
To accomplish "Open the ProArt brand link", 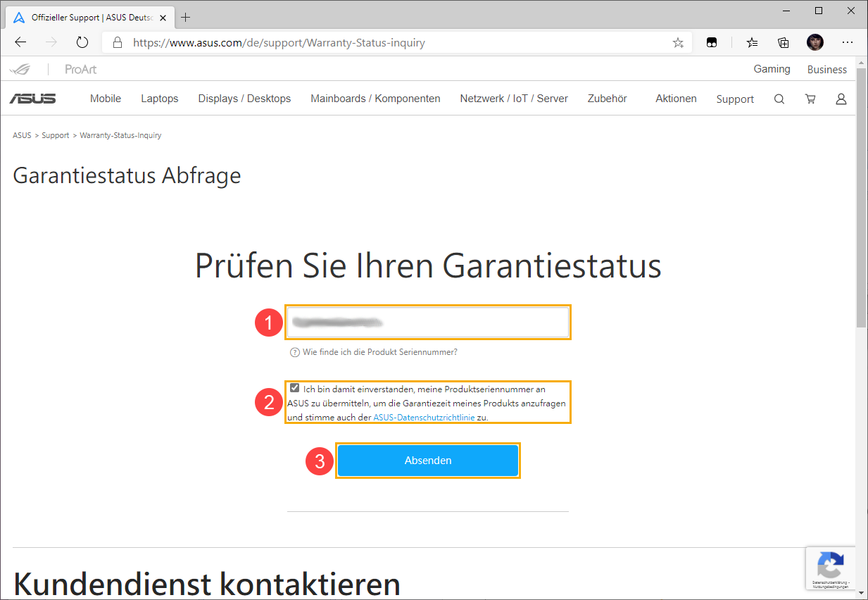I will (x=80, y=69).
